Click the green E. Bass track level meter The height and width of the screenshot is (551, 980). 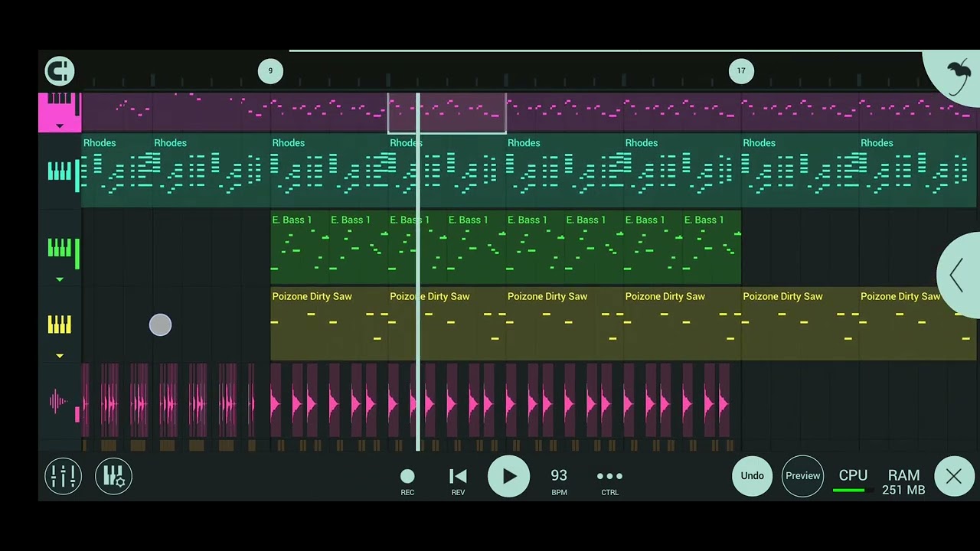77,253
